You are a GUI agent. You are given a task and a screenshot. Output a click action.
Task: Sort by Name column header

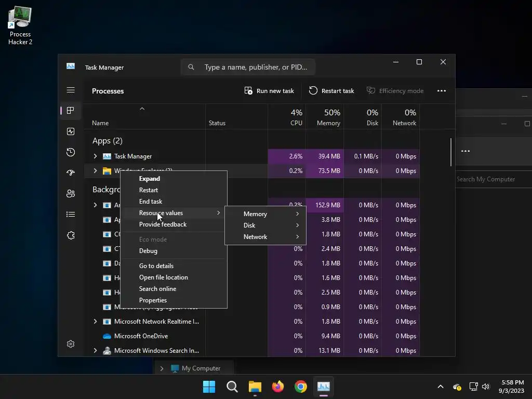[144, 117]
